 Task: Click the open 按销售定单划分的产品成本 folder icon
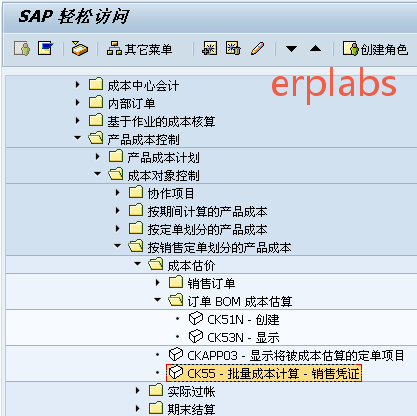point(136,246)
